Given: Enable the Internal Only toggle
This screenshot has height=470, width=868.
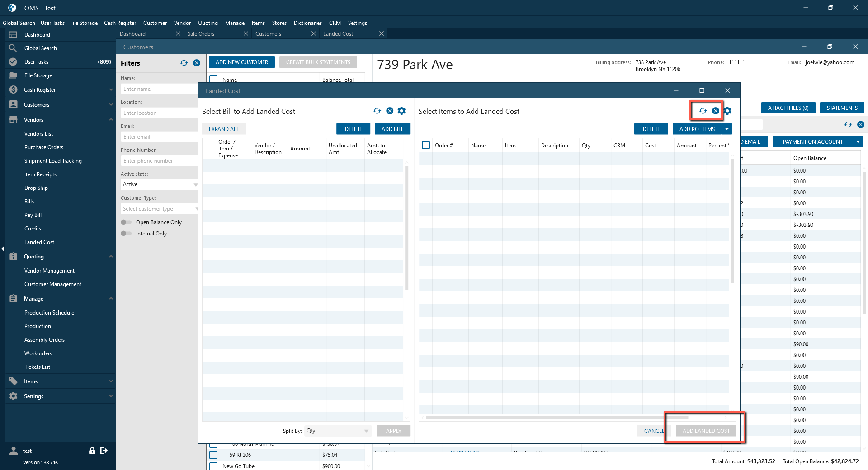Looking at the screenshot, I should click(x=126, y=234).
